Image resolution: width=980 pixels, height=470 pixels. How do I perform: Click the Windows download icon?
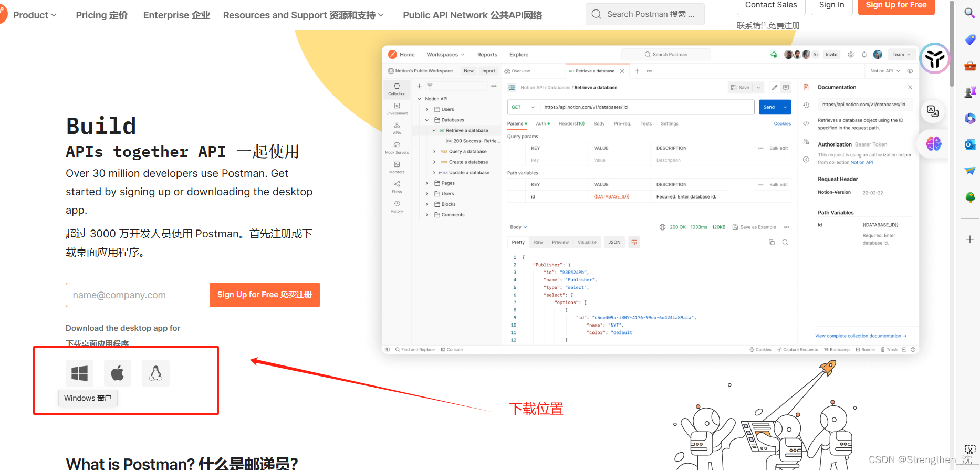point(79,373)
